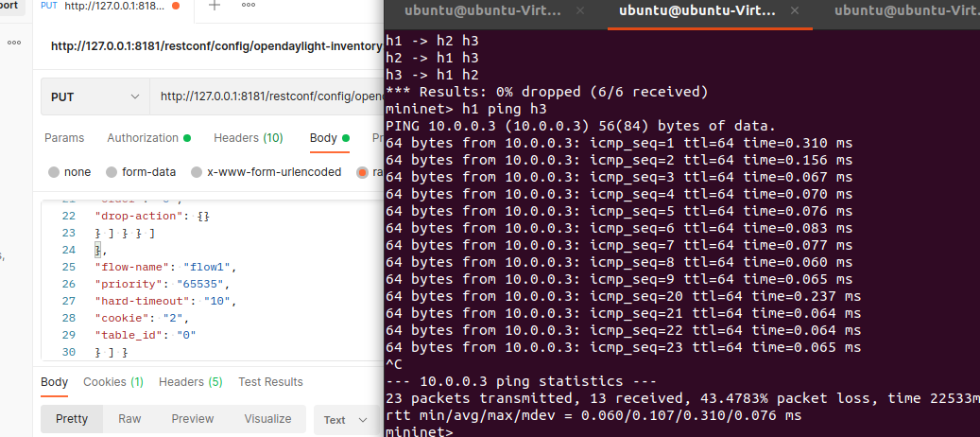Click the final mininet> prompt

coord(420,430)
